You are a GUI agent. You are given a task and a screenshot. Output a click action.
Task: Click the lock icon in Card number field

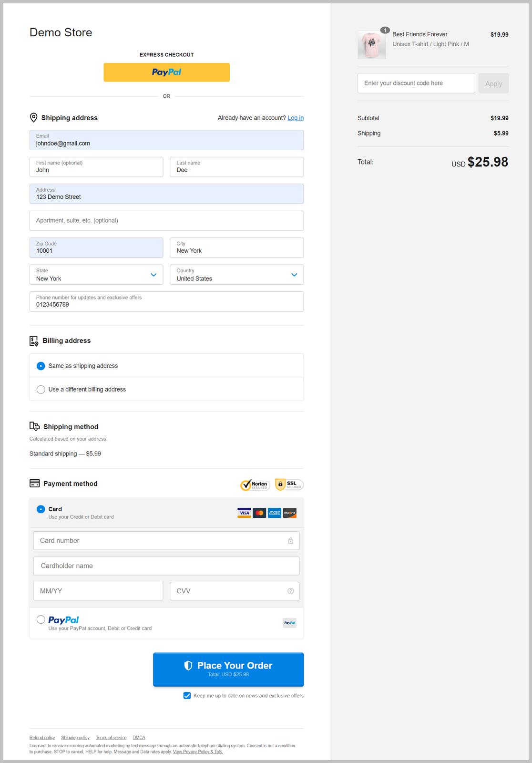click(x=291, y=541)
